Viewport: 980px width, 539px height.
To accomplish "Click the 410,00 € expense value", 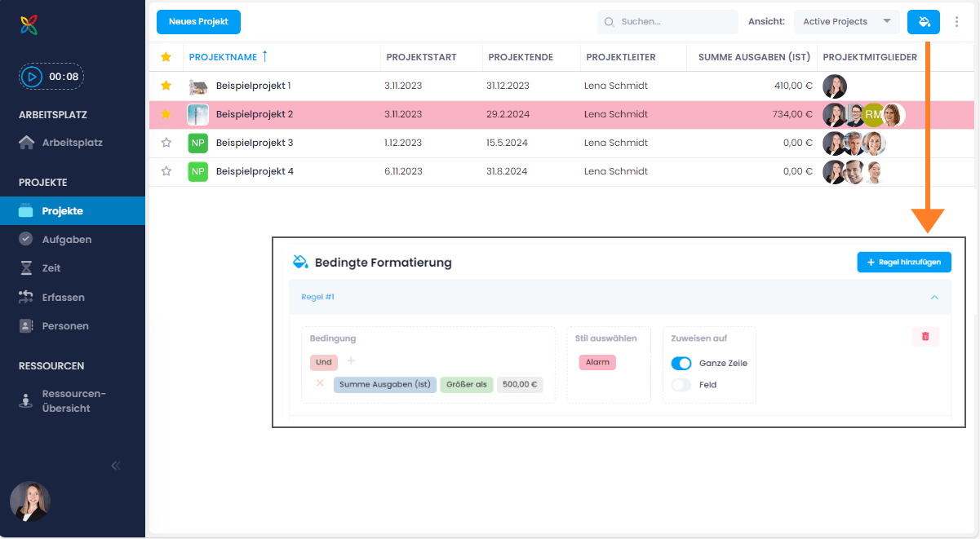I will pyautogui.click(x=793, y=86).
